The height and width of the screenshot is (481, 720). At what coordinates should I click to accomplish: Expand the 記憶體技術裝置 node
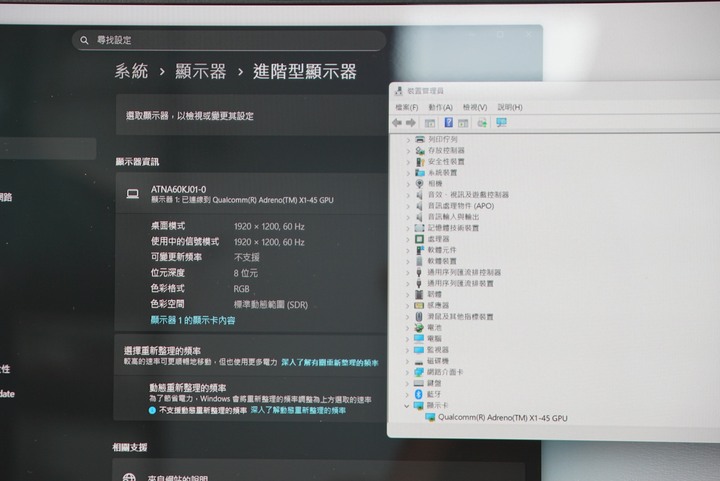408,228
